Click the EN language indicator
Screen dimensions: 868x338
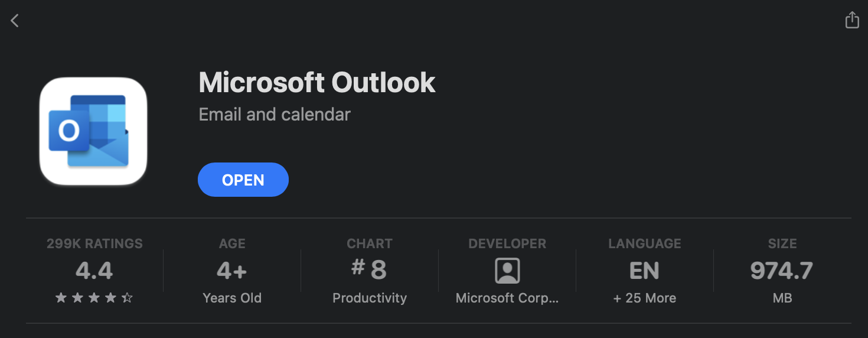[x=644, y=271]
